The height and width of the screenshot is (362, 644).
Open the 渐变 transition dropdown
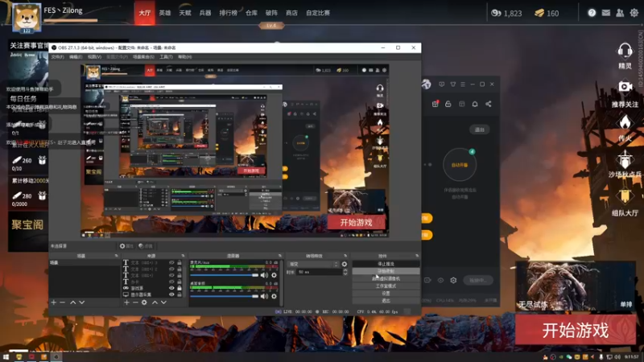[x=313, y=265]
